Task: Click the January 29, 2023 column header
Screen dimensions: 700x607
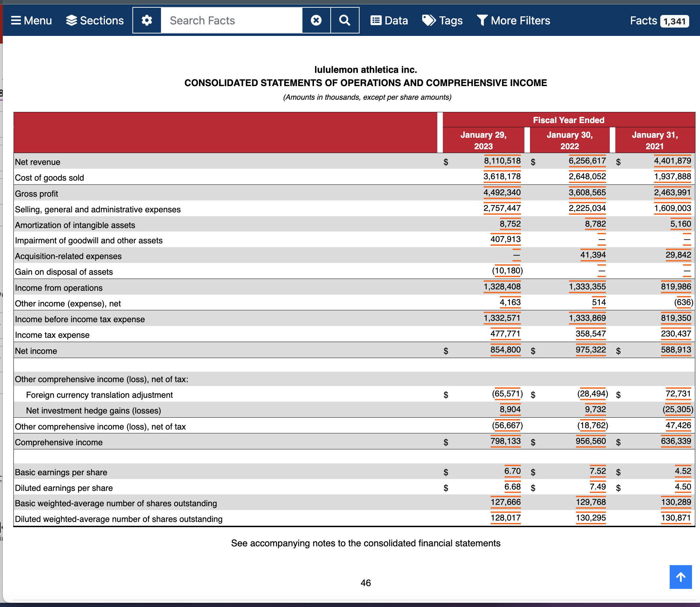Action: coord(483,140)
